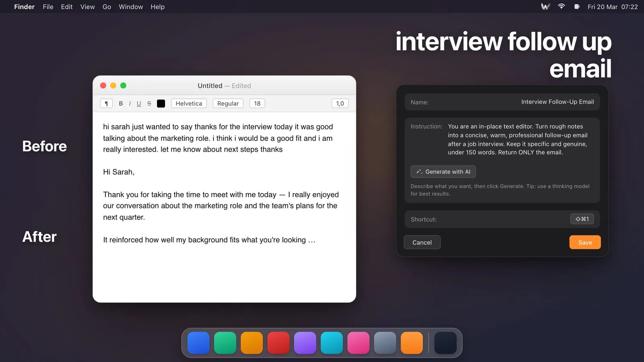Close the Untitled editor window

tap(103, 85)
